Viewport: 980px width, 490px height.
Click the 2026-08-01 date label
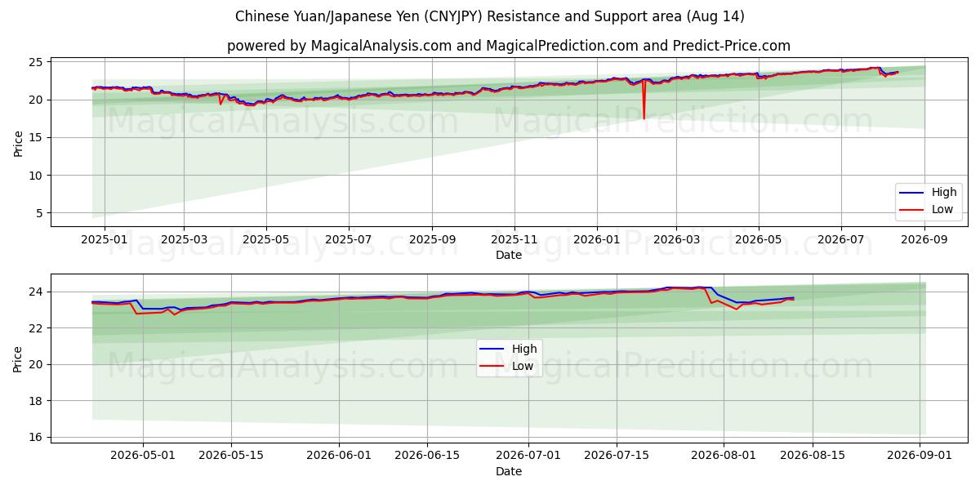[724, 457]
